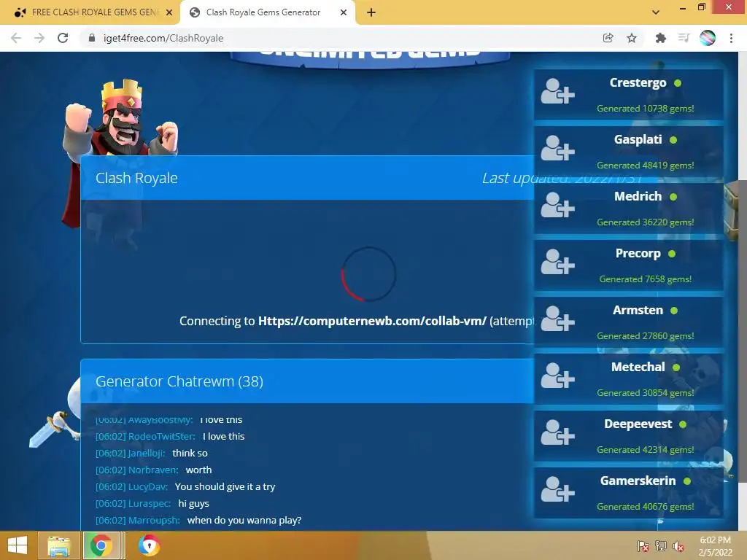This screenshot has height=560, width=747.
Task: Click the add-friend icon beside Medrich
Action: pos(557,205)
